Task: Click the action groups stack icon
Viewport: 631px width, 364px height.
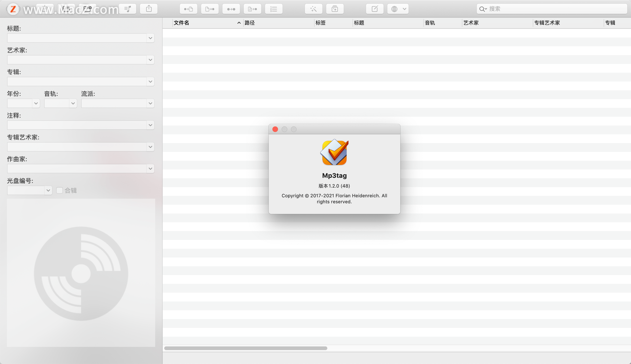Action: coord(335,9)
